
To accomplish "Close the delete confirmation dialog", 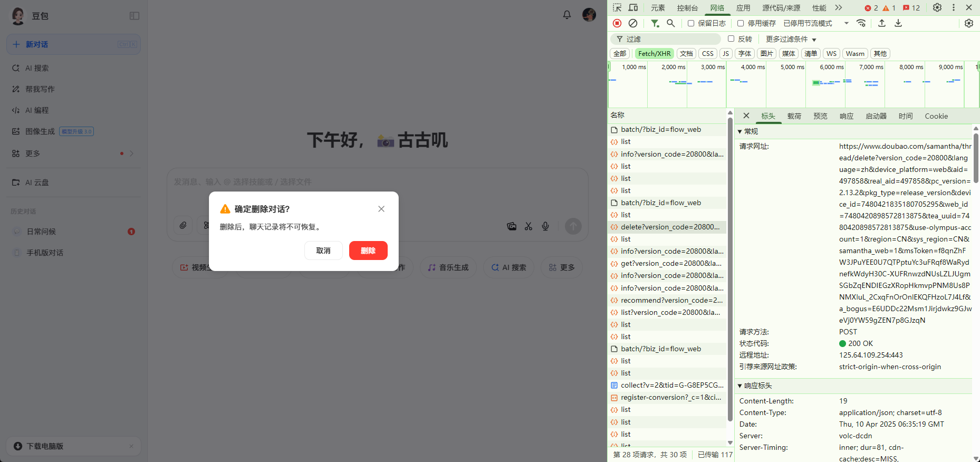I will (x=381, y=209).
